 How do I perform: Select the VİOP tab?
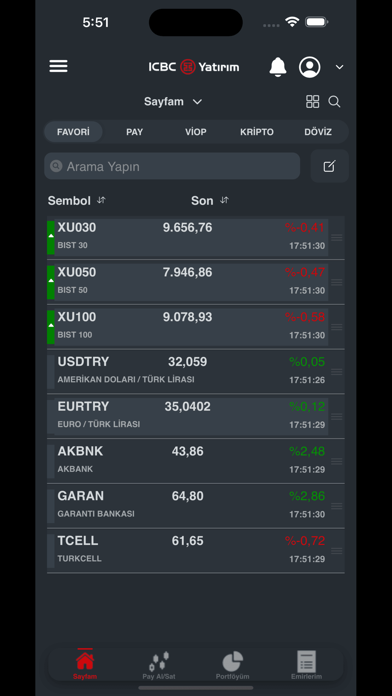click(196, 132)
